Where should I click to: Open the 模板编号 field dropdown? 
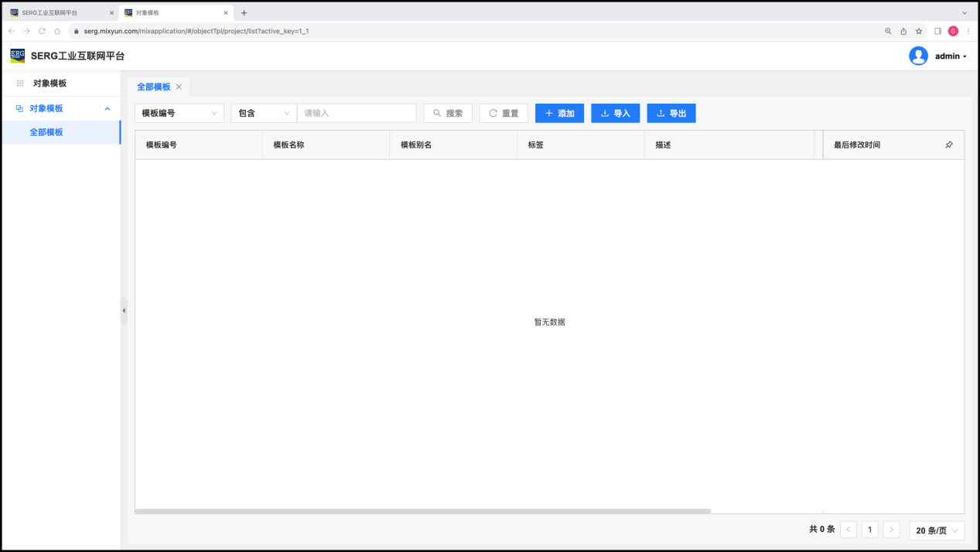(179, 113)
